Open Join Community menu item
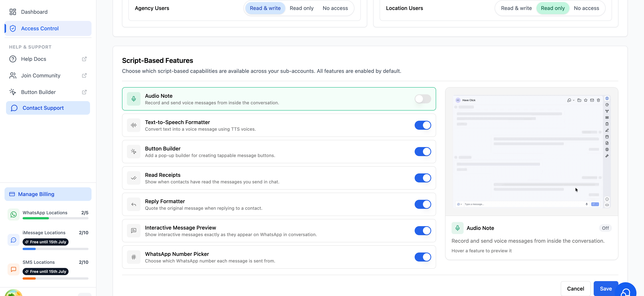The height and width of the screenshot is (296, 644). coord(48,76)
